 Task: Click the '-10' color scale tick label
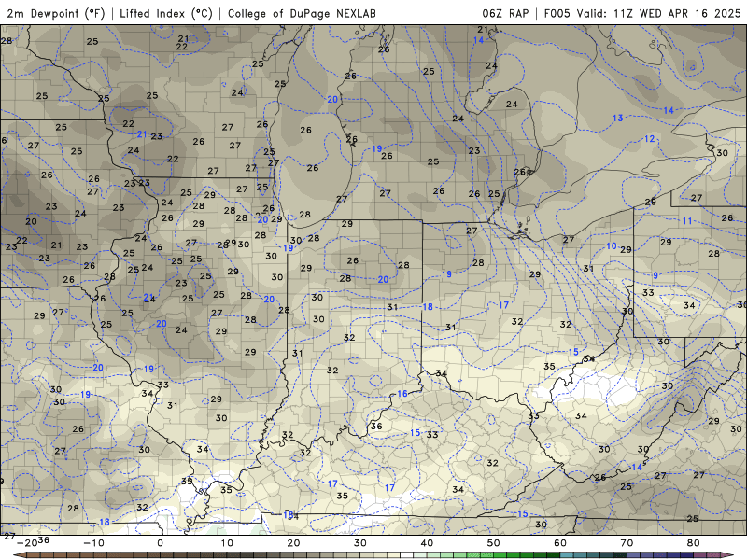(93, 543)
